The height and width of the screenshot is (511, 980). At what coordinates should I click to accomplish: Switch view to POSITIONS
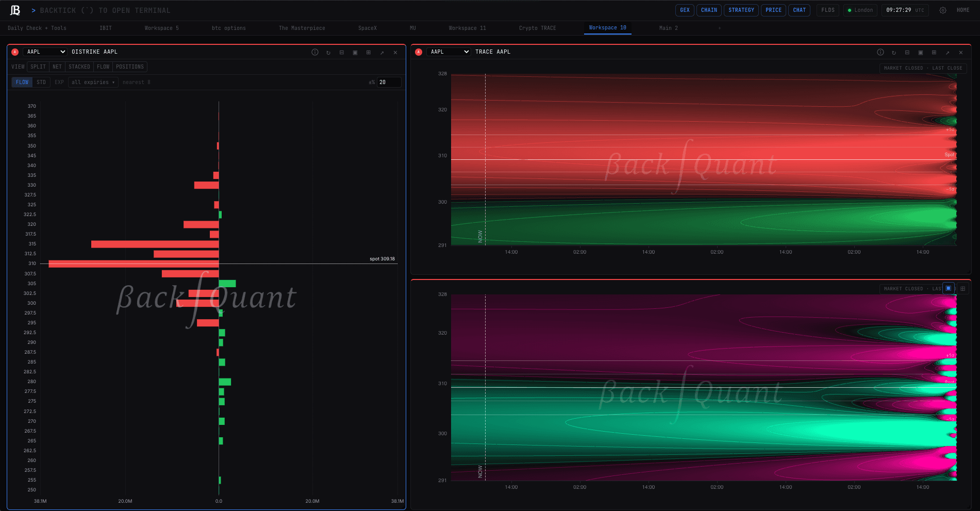[130, 67]
